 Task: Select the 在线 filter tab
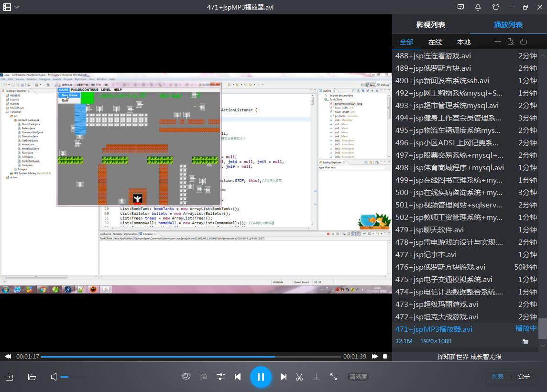[435, 42]
